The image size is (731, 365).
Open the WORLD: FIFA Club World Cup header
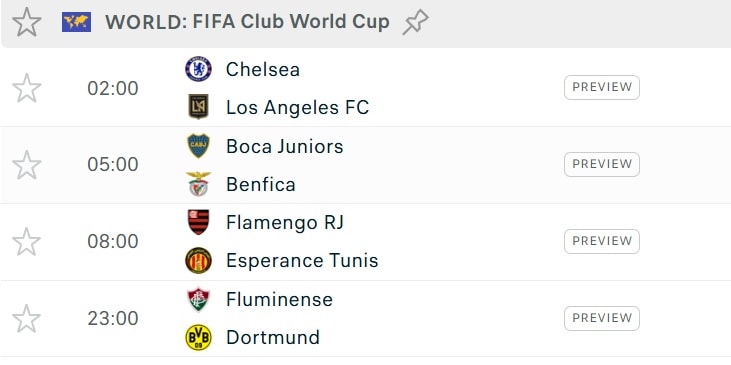(x=247, y=22)
